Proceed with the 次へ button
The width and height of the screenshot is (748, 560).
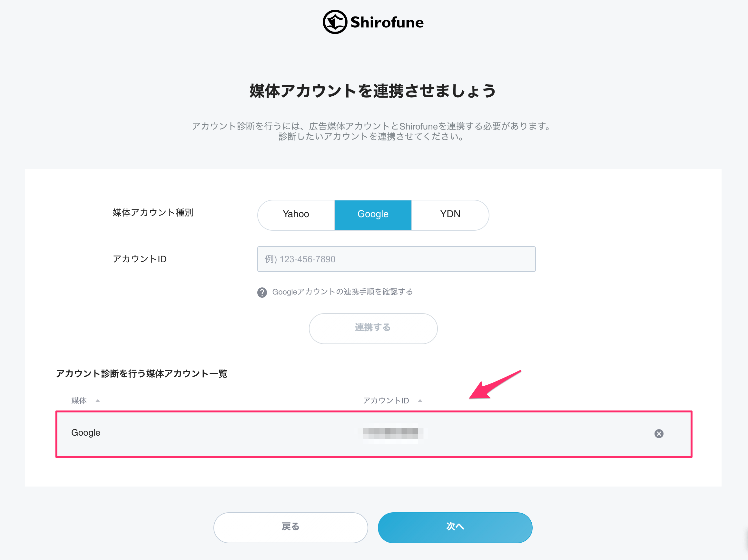pos(455,527)
